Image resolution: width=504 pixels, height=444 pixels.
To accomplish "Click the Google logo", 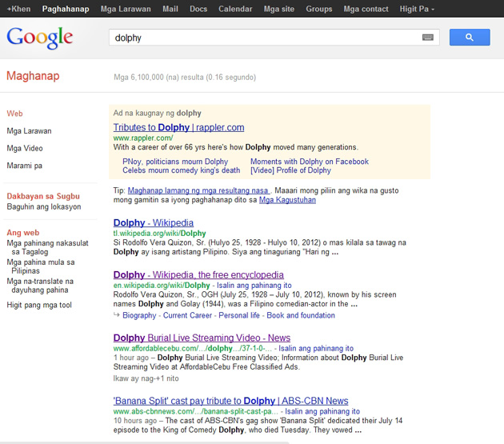I will [40, 38].
